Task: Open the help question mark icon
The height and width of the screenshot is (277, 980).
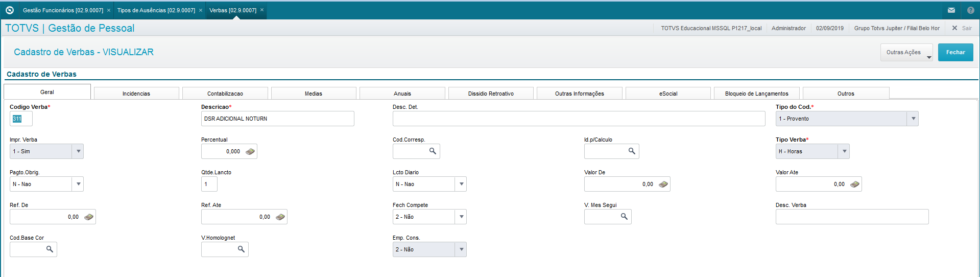Action: click(970, 10)
